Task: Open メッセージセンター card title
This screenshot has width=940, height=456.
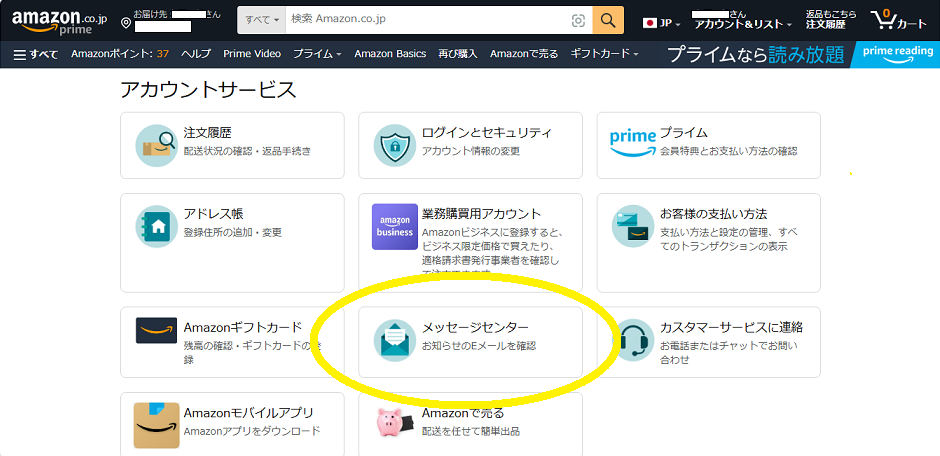Action: (475, 328)
